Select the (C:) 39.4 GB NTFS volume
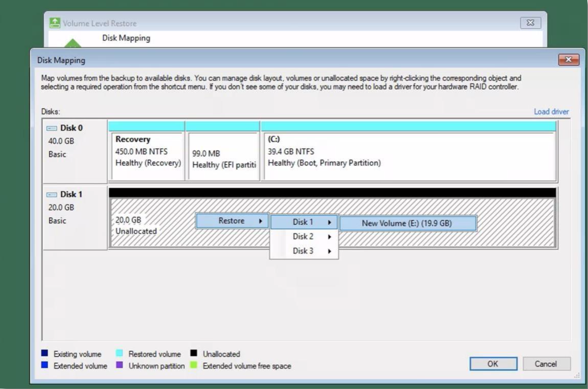The width and height of the screenshot is (588, 389). pos(410,156)
